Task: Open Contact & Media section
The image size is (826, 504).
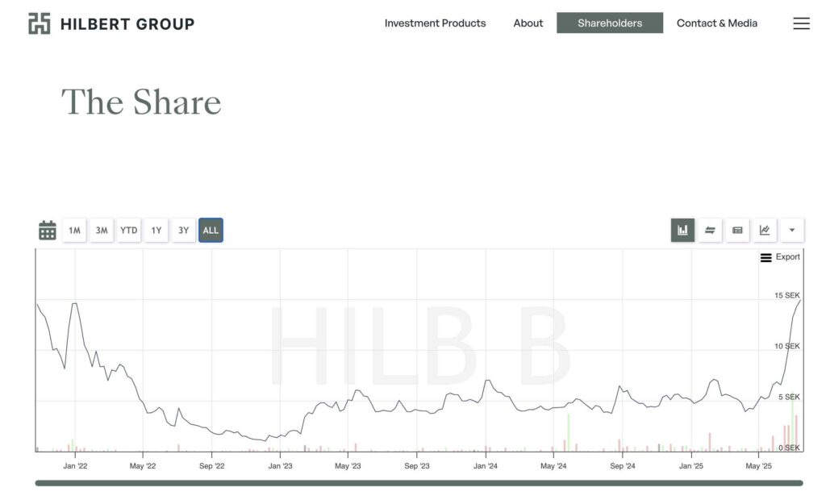Action: pyautogui.click(x=716, y=23)
